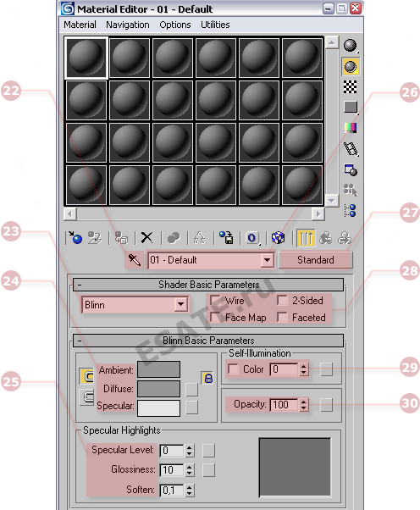Click Go Forward to Sibling icon
The image size is (420, 510).
(345, 238)
